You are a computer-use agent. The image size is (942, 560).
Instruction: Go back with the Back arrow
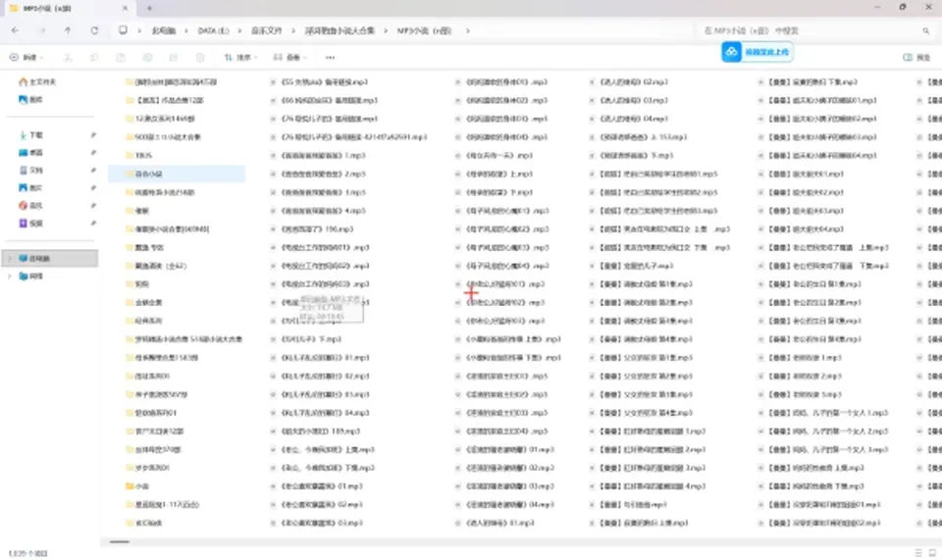pyautogui.click(x=15, y=30)
